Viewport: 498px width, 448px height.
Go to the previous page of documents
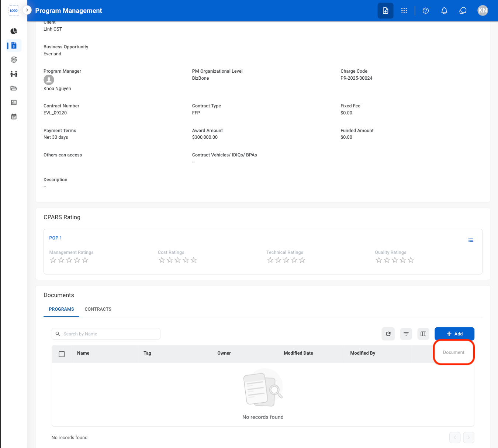coord(455,437)
